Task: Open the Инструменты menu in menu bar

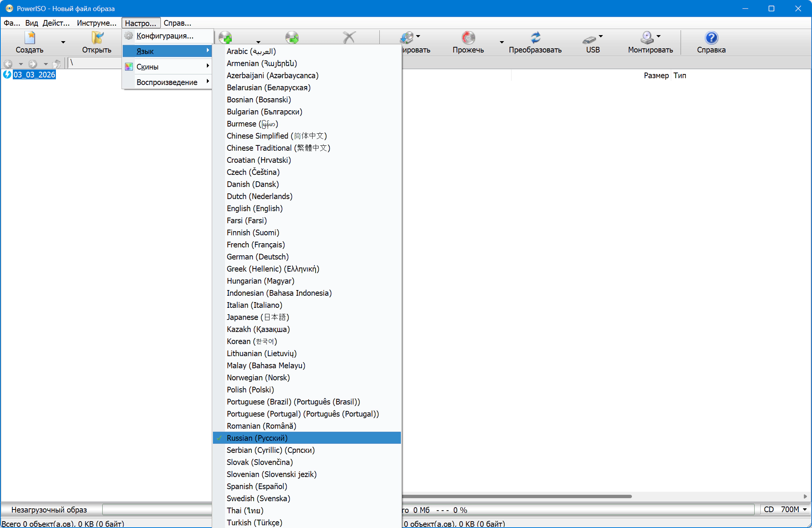Action: click(97, 23)
